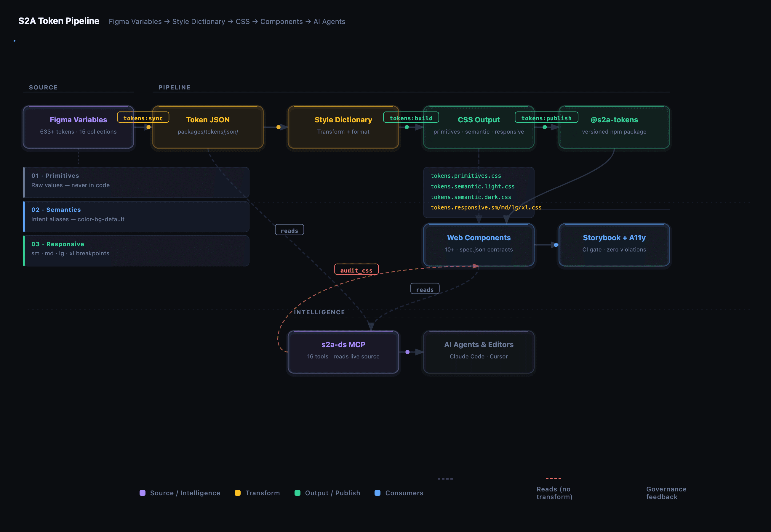Toggle the reads badge near Web Components
771x532 pixels.
[x=425, y=289]
